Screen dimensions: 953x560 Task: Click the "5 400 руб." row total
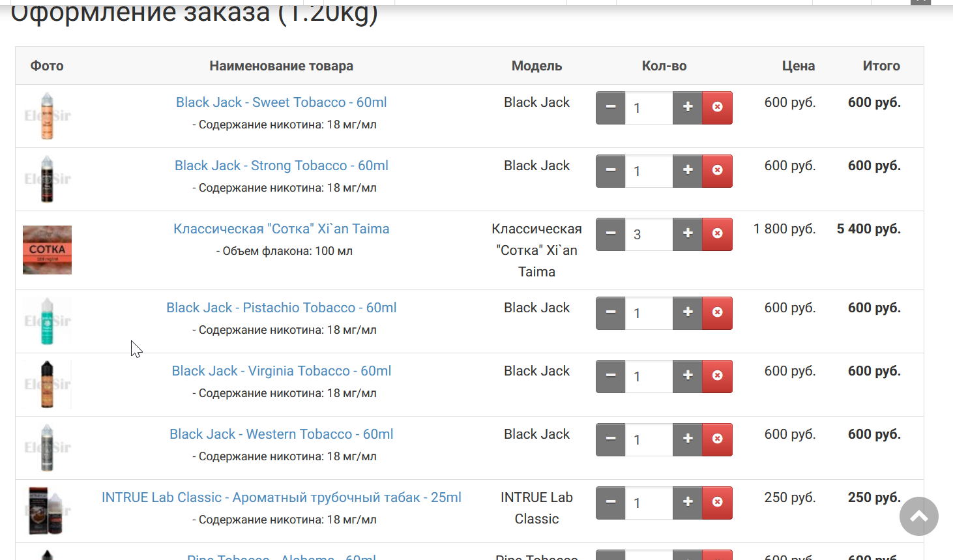pyautogui.click(x=869, y=229)
